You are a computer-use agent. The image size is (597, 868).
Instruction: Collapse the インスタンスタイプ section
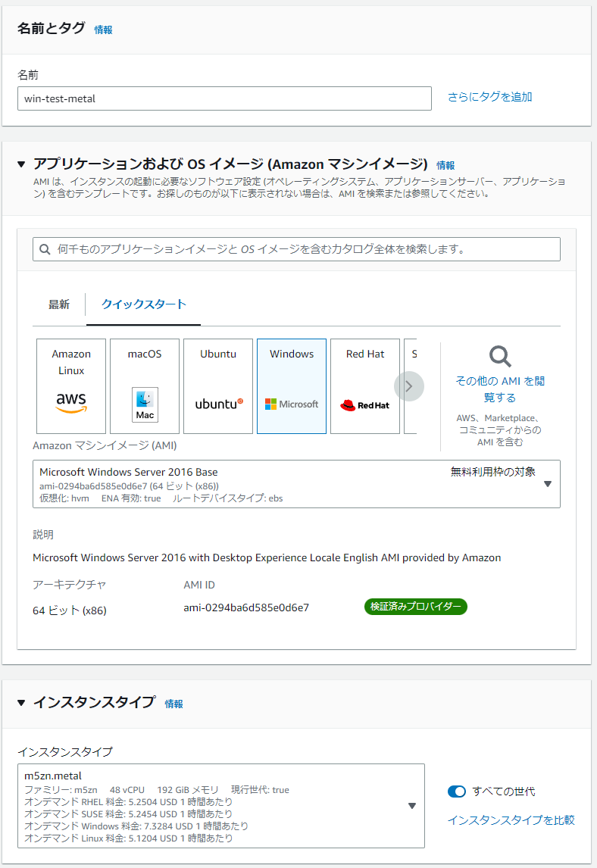pos(21,702)
